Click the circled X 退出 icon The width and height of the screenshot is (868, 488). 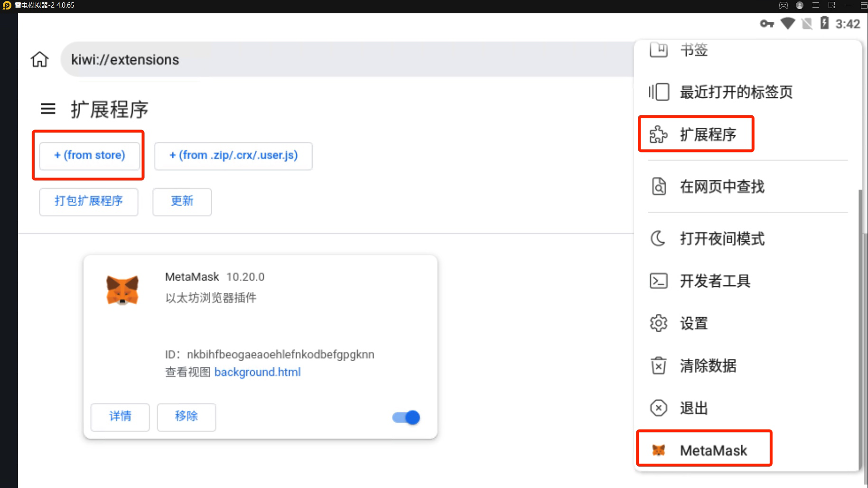659,408
